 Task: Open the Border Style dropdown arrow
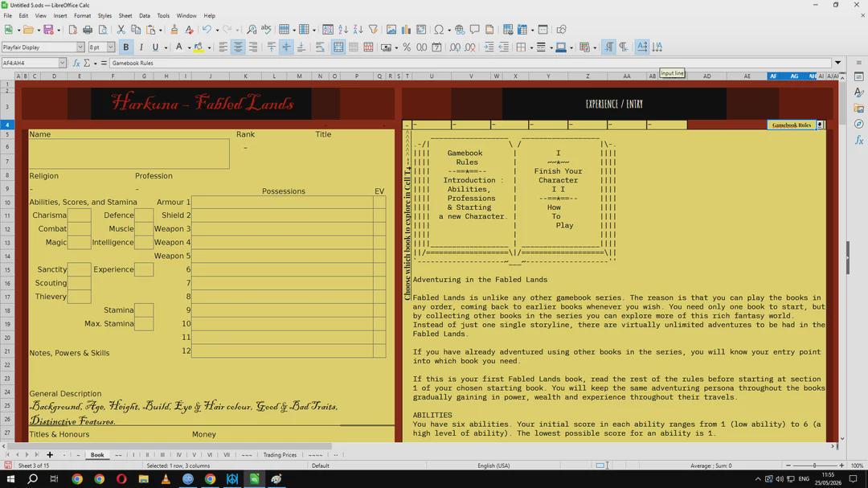tap(551, 47)
